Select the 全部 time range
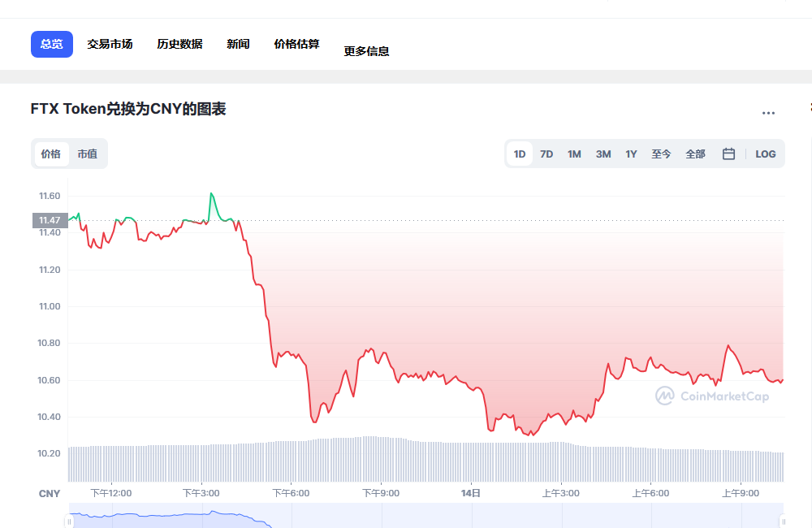The height and width of the screenshot is (528, 812). pos(696,154)
